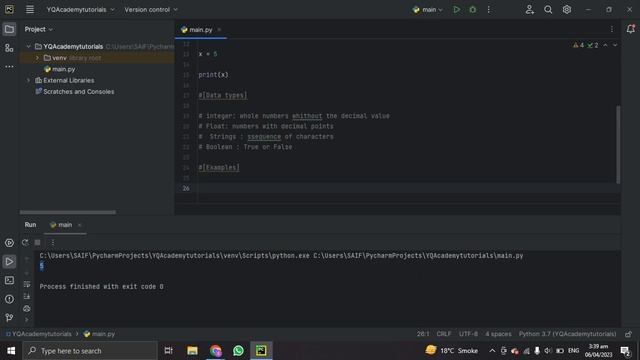
Task: Open Search Everywhere magnifier icon
Action: coord(548,9)
